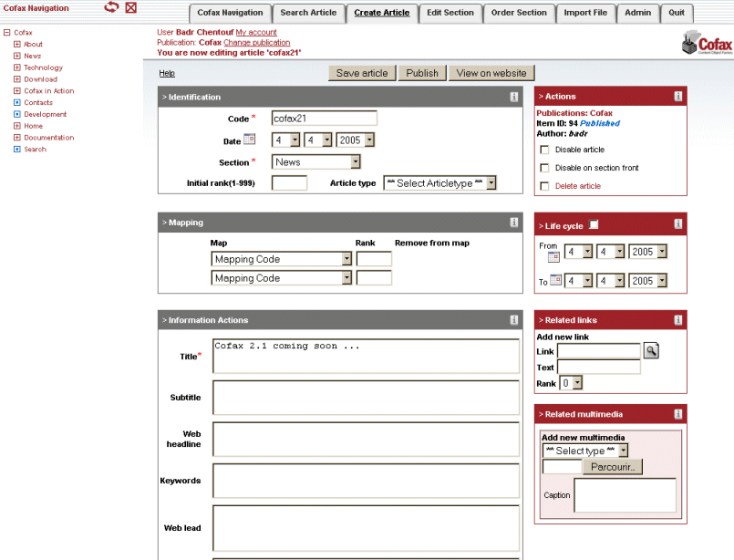Open the multimedia Select type dropdown

click(585, 451)
